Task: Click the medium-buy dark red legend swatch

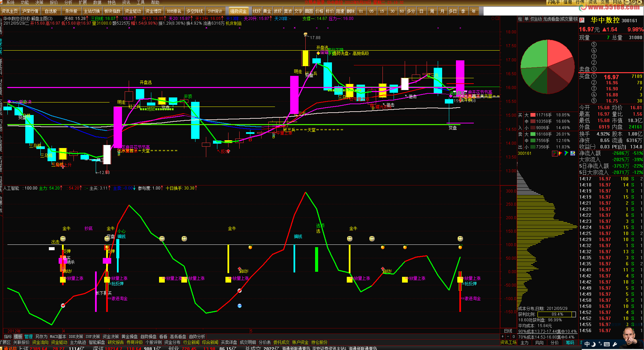Action: (533, 121)
